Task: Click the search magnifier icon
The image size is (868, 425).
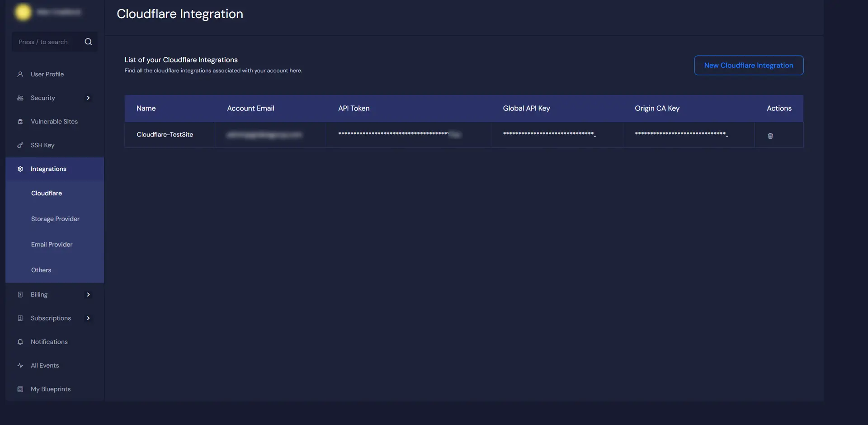Action: (88, 42)
